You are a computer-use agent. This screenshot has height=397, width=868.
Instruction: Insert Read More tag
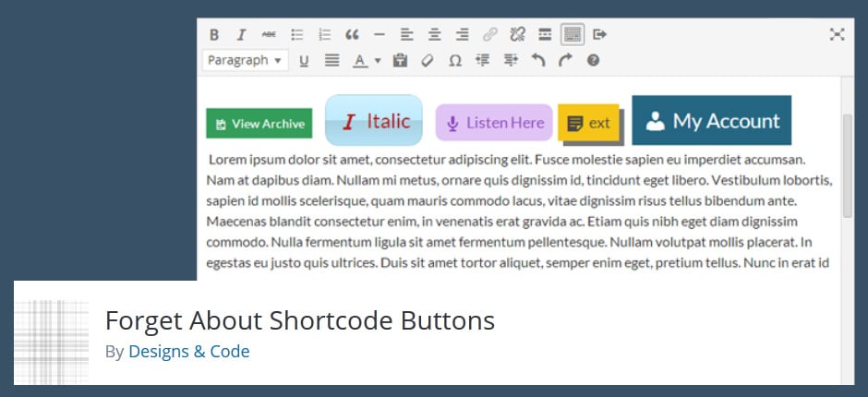click(x=545, y=35)
